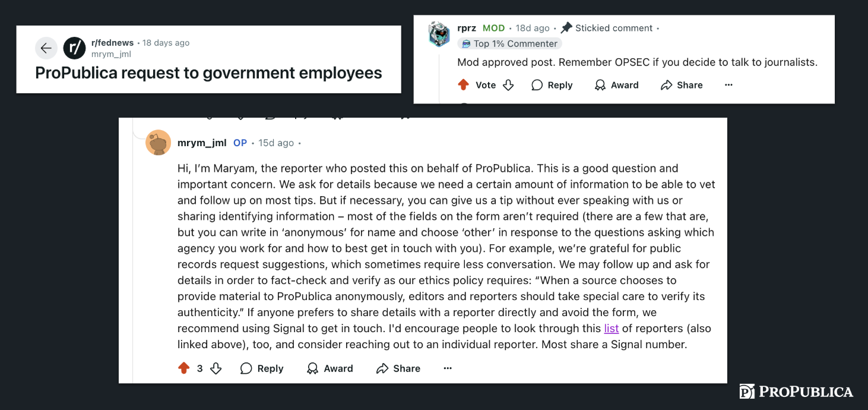Open rprz's user avatar
Screen dimensions: 868x410
(439, 34)
